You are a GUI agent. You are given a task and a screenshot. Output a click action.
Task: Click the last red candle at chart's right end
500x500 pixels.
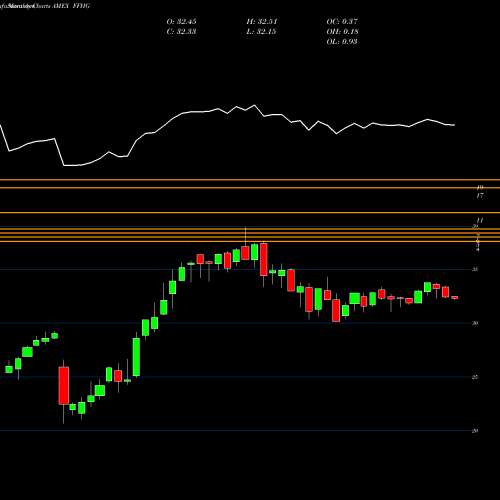click(x=454, y=297)
